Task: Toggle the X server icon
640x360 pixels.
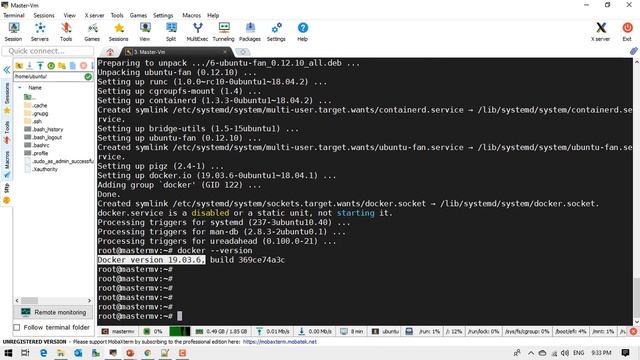Action: (x=600, y=31)
